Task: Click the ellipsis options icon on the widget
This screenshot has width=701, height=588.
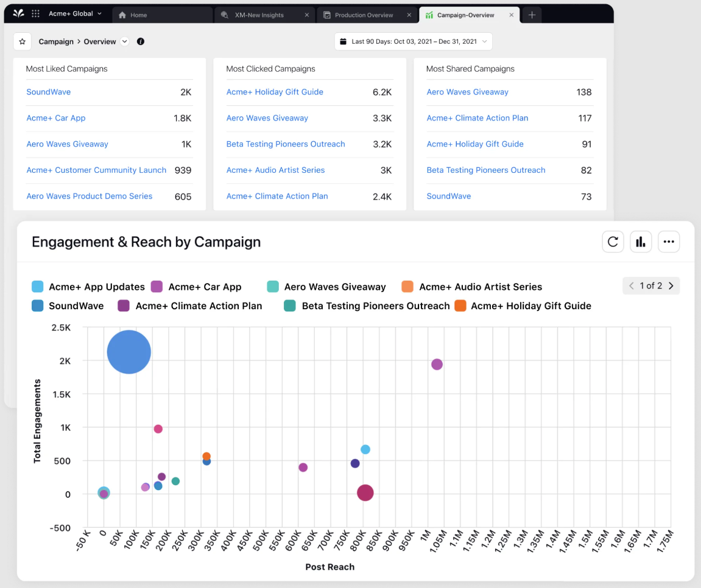Action: (x=669, y=242)
